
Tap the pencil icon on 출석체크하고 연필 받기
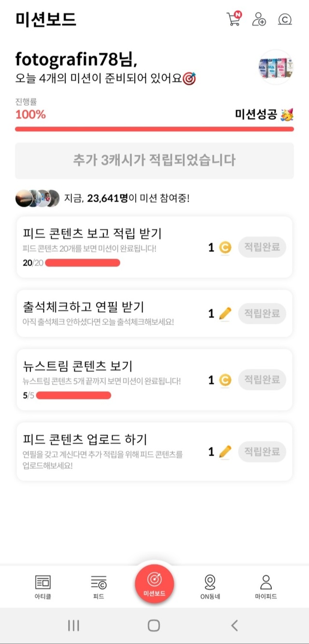(x=225, y=314)
